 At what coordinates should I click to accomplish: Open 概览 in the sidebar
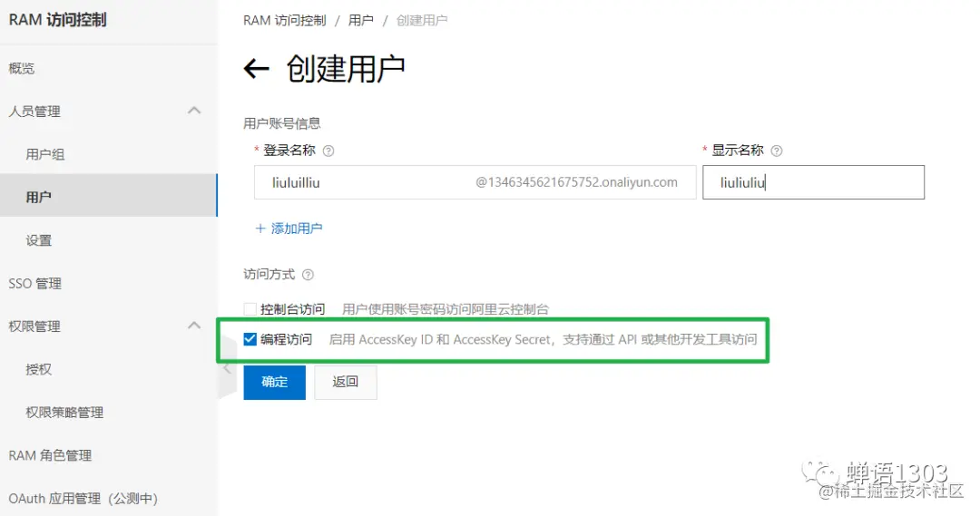pyautogui.click(x=22, y=68)
